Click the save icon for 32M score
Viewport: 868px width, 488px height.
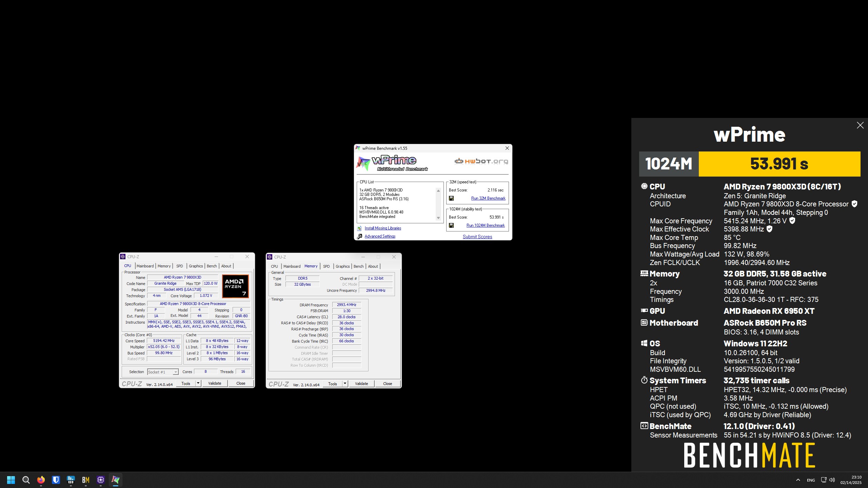(x=451, y=198)
